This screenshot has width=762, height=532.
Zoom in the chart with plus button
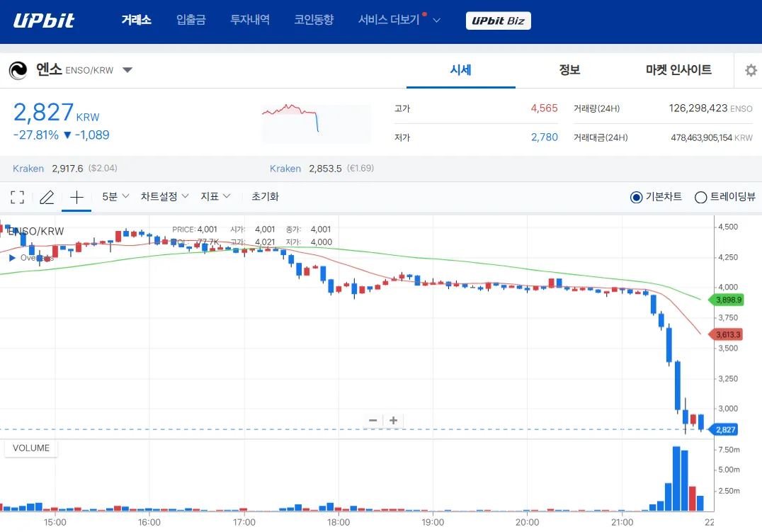(393, 420)
